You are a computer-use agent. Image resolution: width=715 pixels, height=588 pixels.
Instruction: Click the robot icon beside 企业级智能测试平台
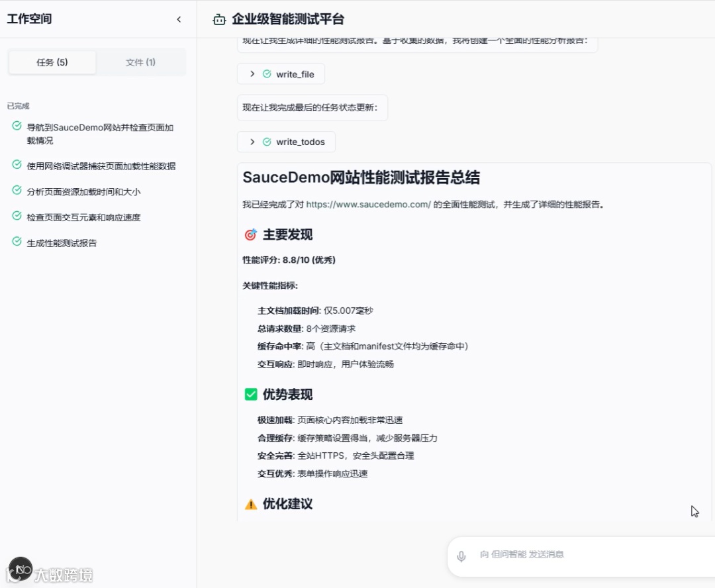(x=219, y=20)
